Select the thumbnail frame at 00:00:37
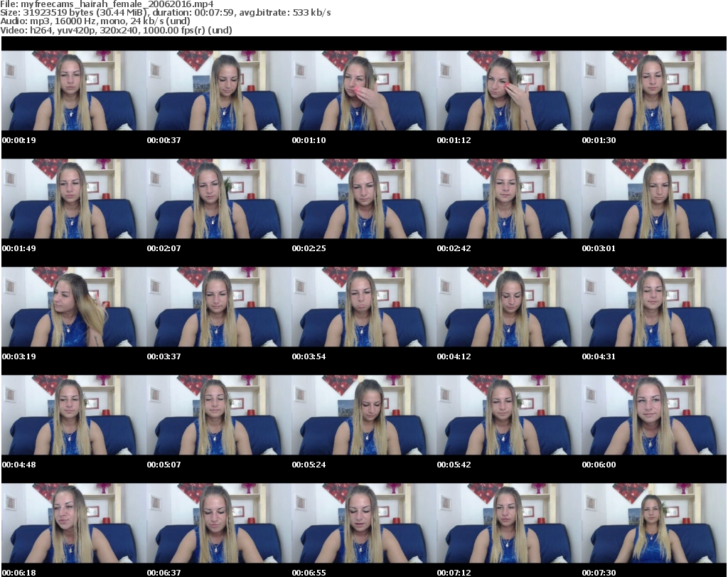The image size is (728, 577). pos(219,90)
